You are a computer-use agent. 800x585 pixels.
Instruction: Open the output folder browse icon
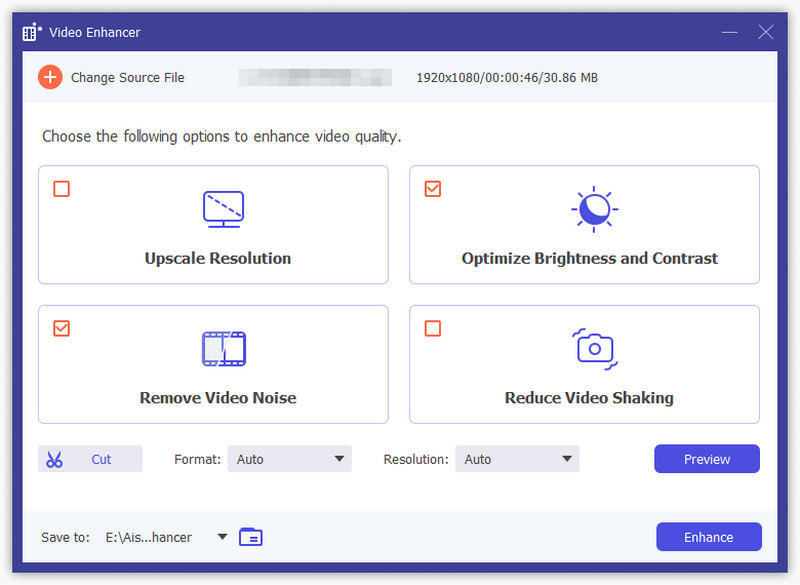pos(251,537)
